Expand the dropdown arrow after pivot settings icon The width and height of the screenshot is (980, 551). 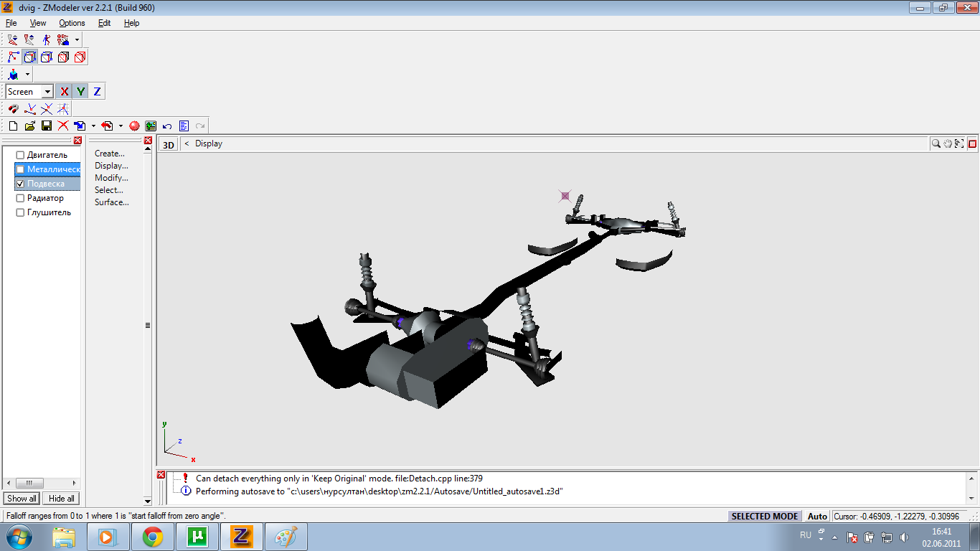77,40
